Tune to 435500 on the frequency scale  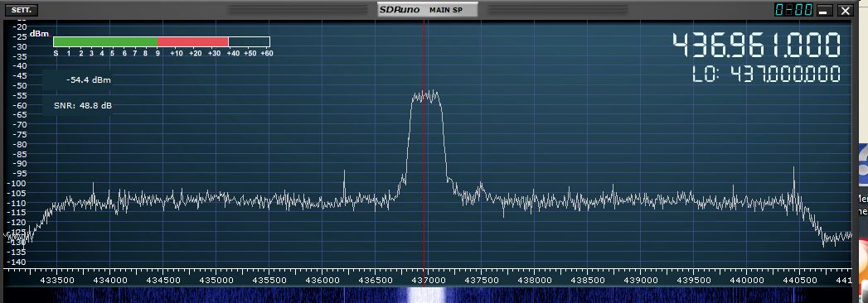[269, 281]
